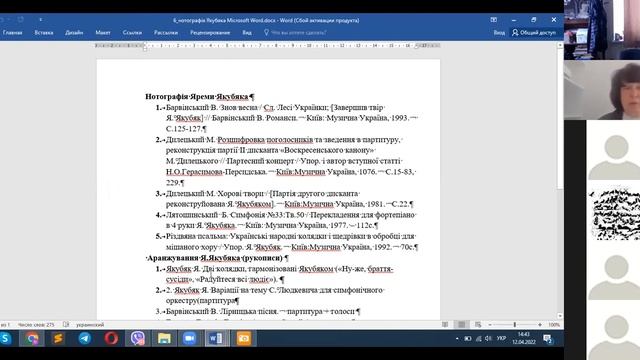
Task: Open the orange camera app in taskbar
Action: 244,338
